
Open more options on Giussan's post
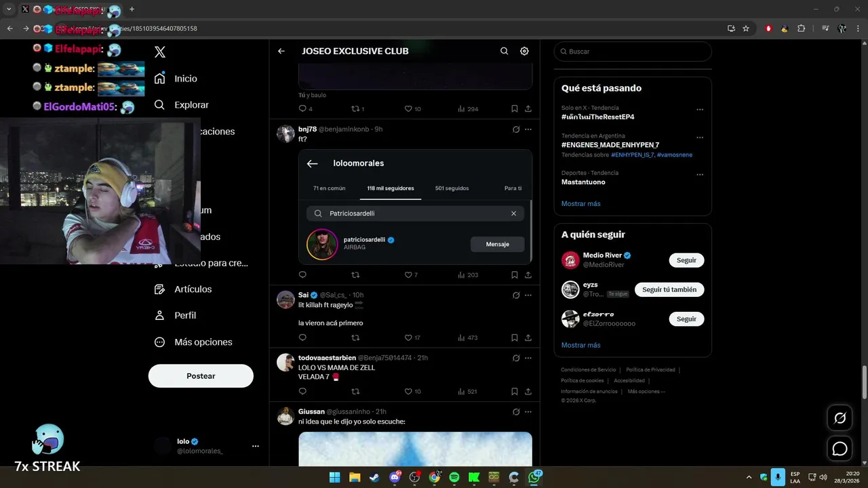pyautogui.click(x=528, y=412)
